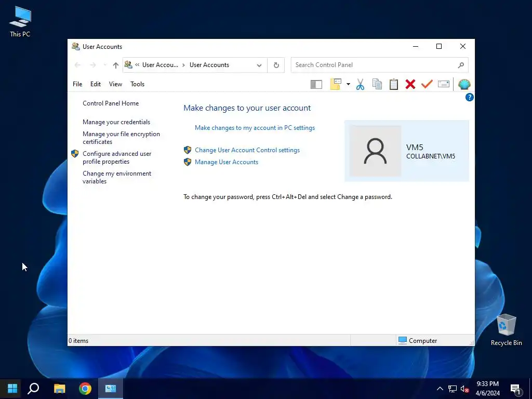The image size is (532, 399).
Task: Click the Back arrow navigation button
Action: tap(77, 65)
